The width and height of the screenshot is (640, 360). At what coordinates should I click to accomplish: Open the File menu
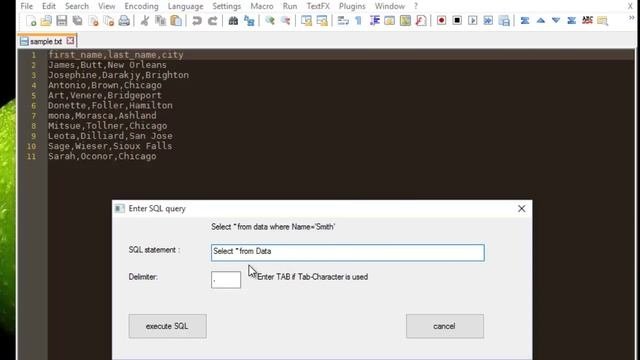click(27, 6)
